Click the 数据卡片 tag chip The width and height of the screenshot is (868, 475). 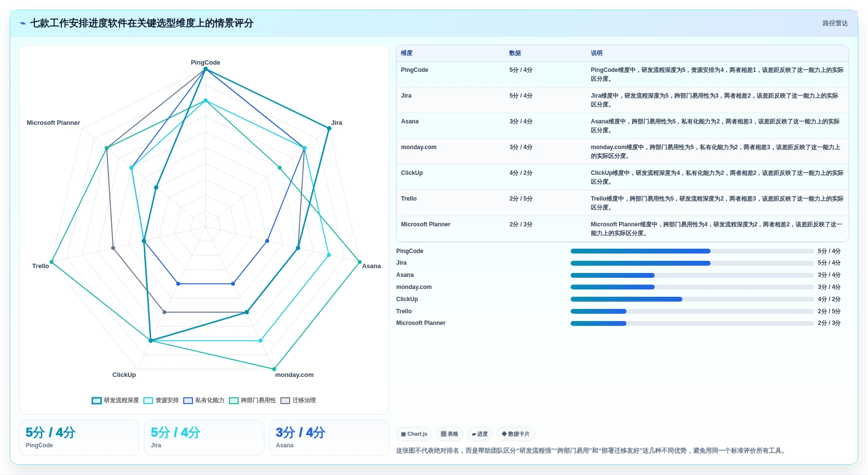(516, 434)
